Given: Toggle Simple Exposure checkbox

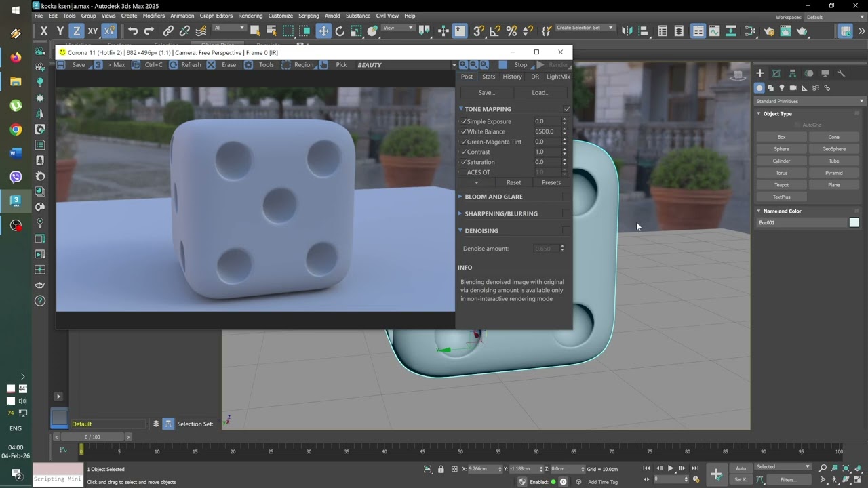Looking at the screenshot, I should pyautogui.click(x=463, y=121).
